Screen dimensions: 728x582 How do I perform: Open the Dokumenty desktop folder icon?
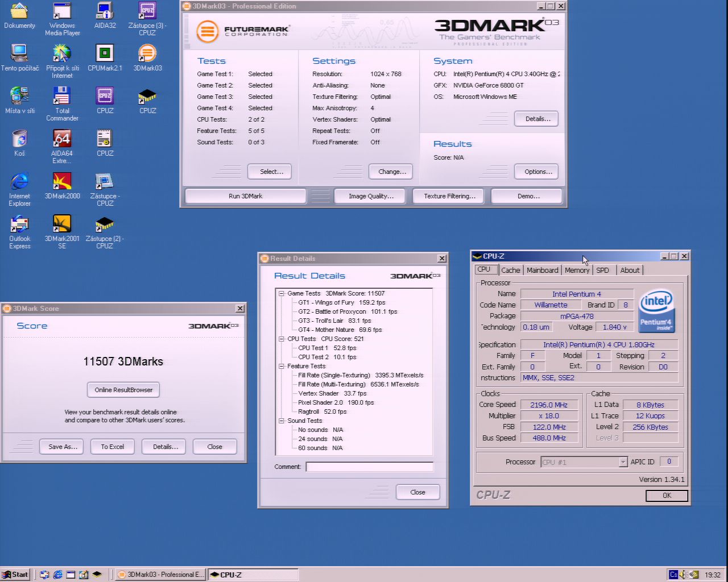19,16
